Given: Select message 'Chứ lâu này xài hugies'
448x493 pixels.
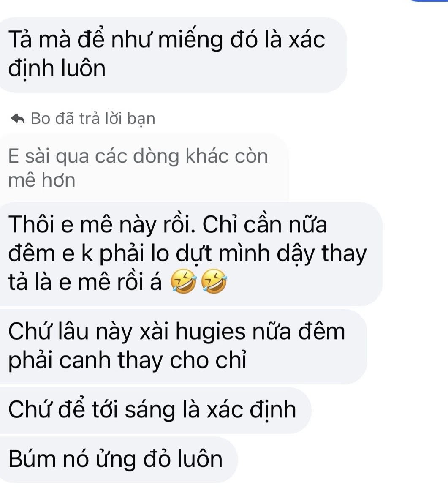Looking at the screenshot, I should (x=183, y=346).
